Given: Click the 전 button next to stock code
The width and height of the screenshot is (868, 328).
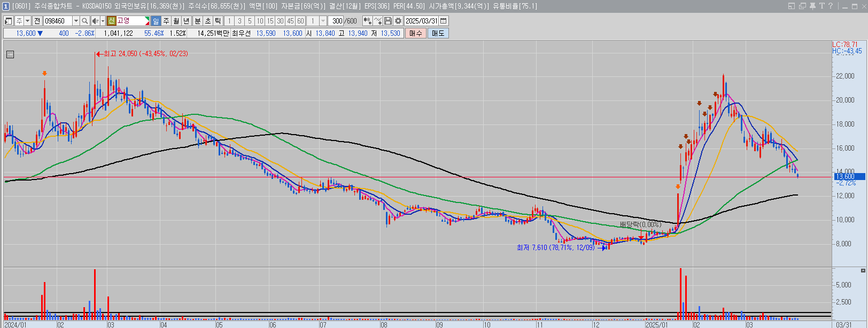Looking at the screenshot, I should coord(37,21).
